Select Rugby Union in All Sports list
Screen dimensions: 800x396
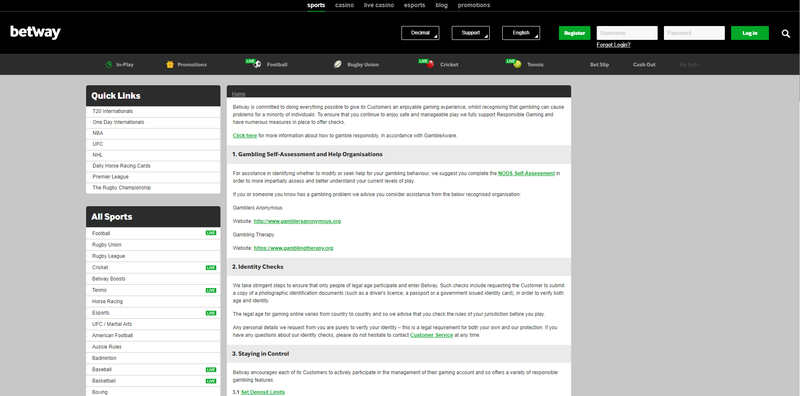(153, 245)
